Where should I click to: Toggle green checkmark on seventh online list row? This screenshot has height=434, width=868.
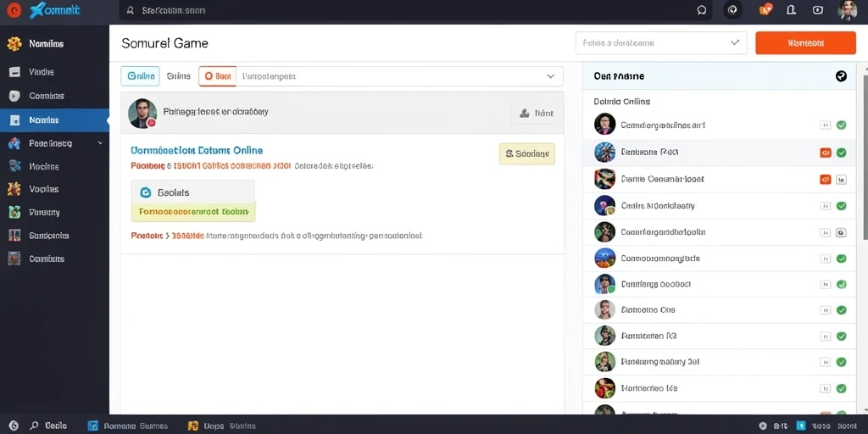tap(842, 285)
